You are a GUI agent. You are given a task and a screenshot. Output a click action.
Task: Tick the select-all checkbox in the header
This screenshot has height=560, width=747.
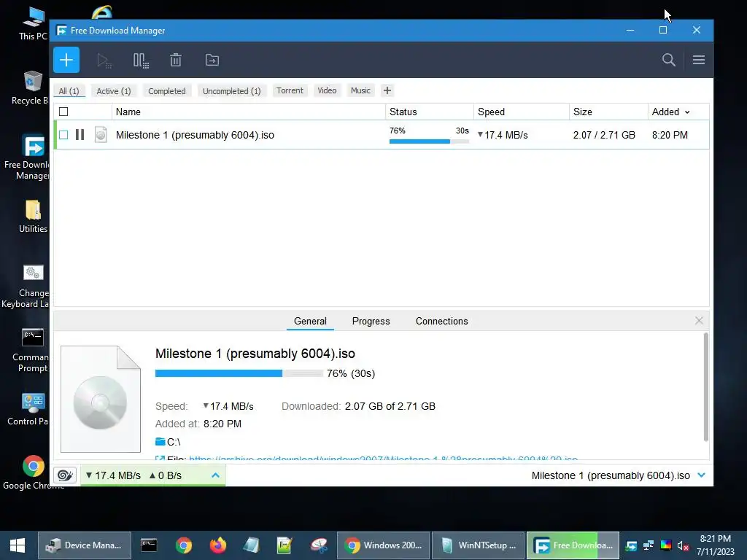coord(63,112)
